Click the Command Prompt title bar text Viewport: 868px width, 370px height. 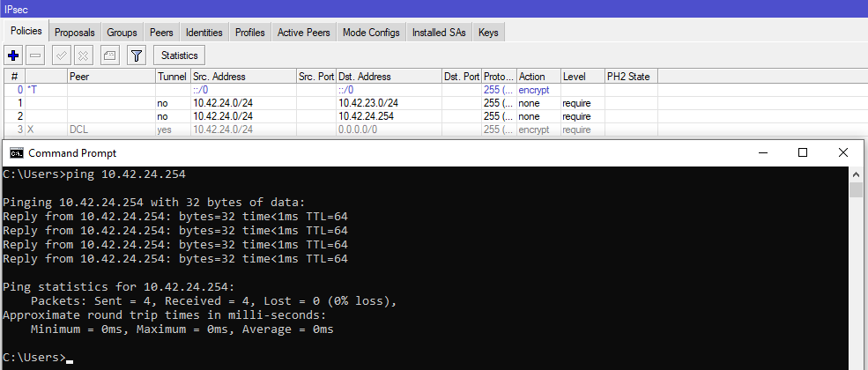coord(72,153)
